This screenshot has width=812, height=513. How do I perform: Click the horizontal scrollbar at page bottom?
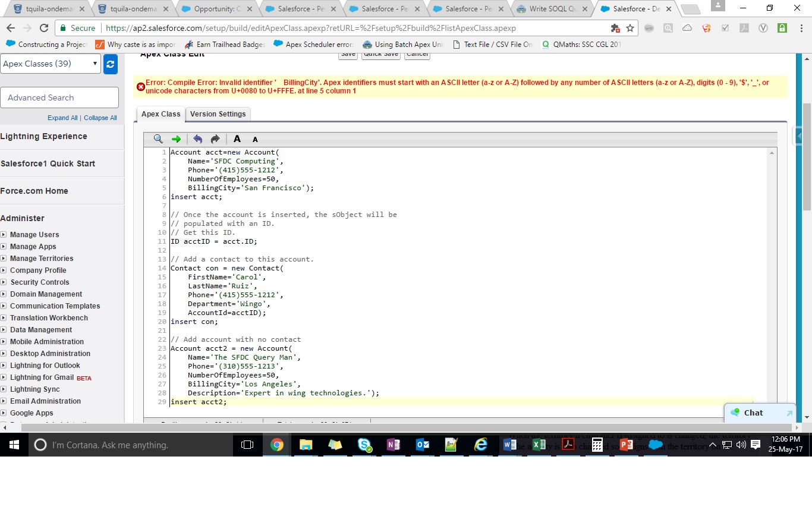point(404,427)
